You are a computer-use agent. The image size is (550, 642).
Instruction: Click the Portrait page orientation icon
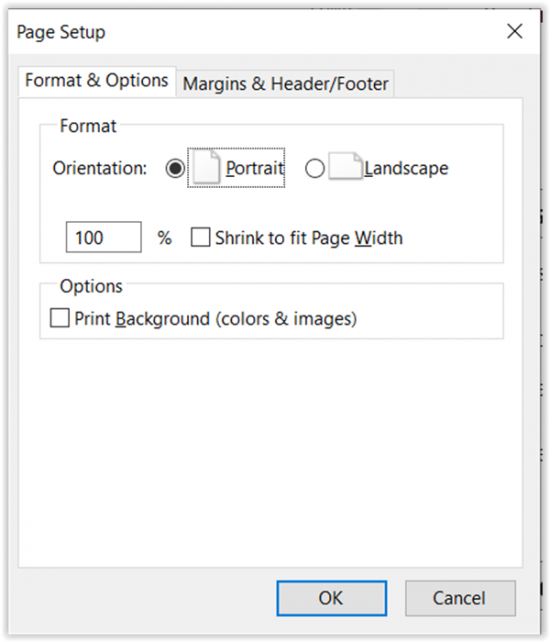coord(207,167)
